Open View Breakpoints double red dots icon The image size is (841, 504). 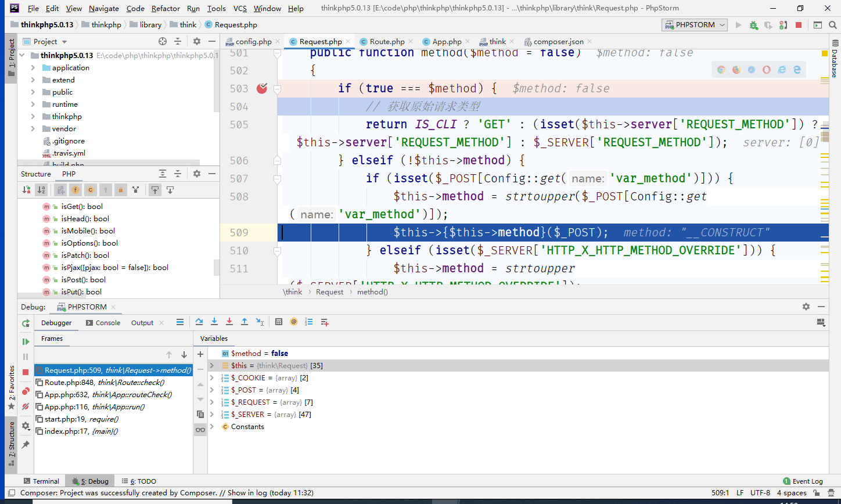coord(26,391)
